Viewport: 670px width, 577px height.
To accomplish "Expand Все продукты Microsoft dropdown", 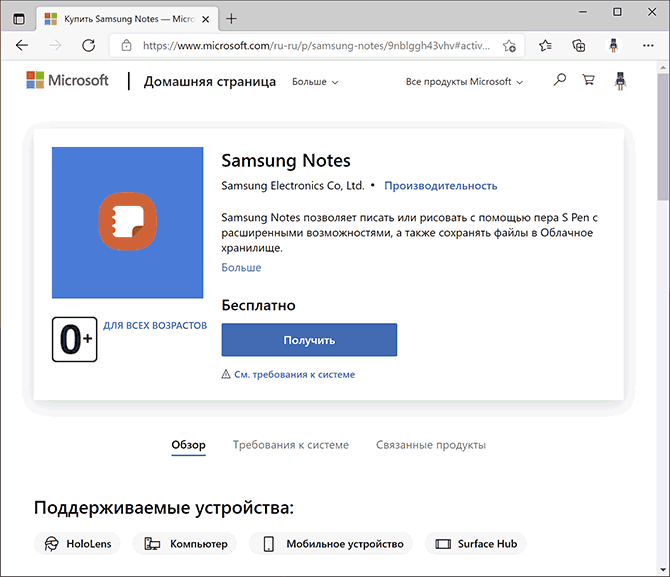I will pos(464,82).
